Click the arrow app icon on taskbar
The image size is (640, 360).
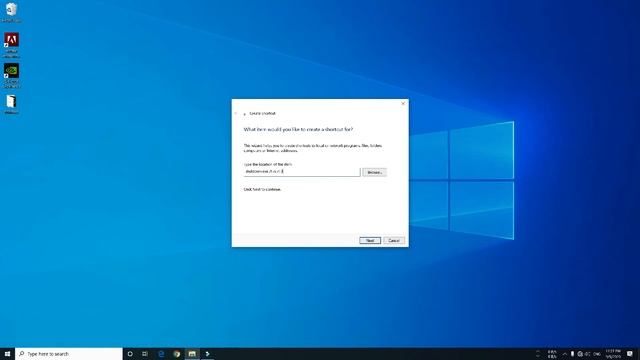tap(207, 354)
